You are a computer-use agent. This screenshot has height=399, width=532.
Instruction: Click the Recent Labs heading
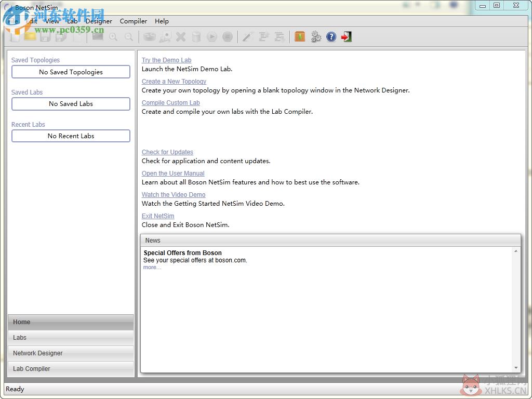pos(28,125)
